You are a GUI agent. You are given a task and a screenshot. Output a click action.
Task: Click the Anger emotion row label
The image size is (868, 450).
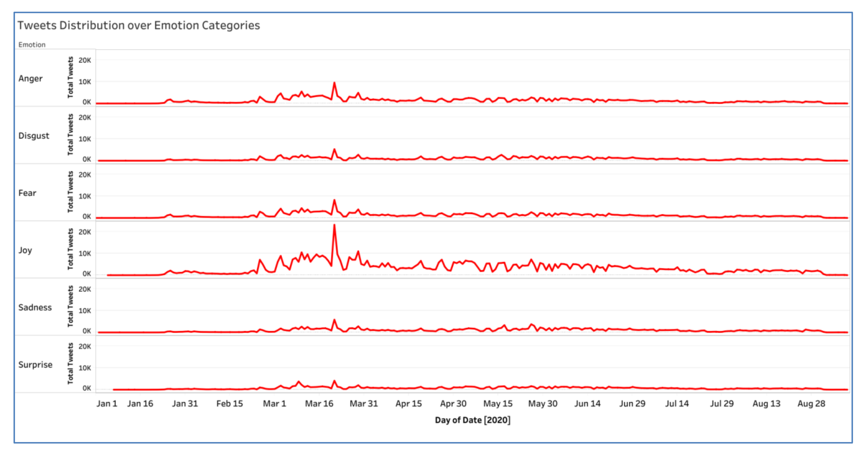point(30,79)
